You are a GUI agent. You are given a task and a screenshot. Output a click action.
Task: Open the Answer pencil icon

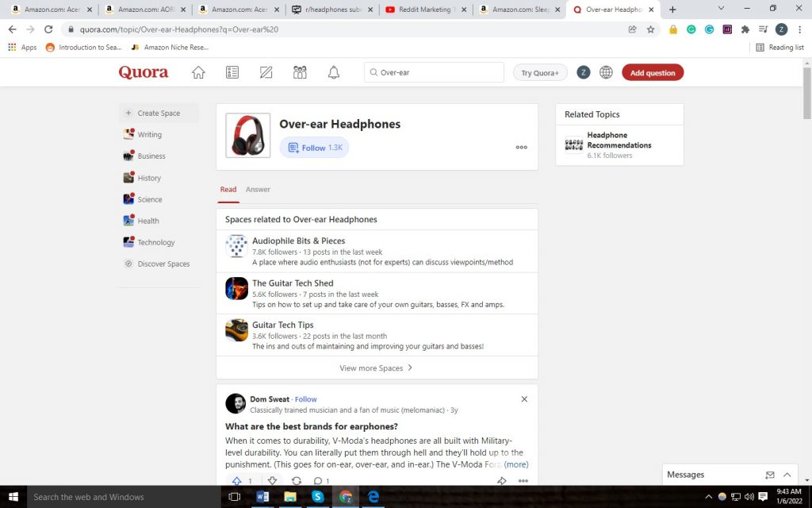tap(266, 72)
